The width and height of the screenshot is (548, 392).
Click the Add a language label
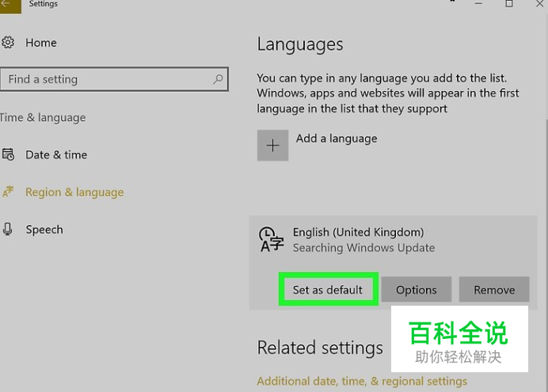click(337, 139)
